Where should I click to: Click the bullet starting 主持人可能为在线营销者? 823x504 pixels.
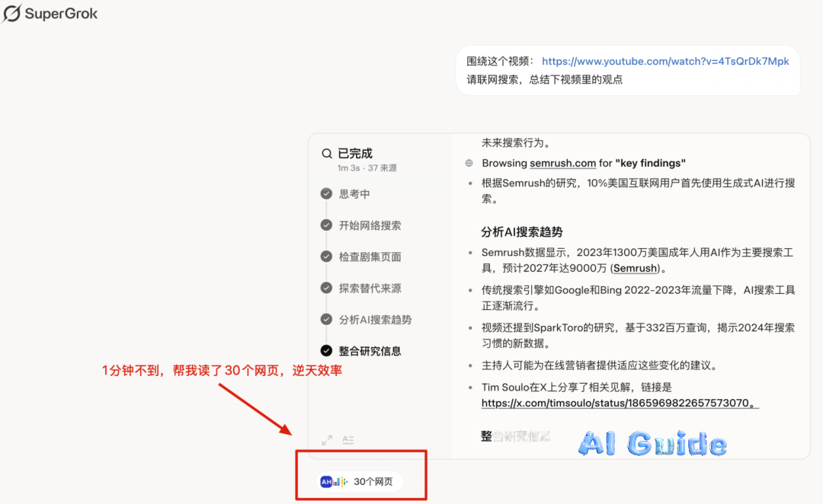(599, 365)
